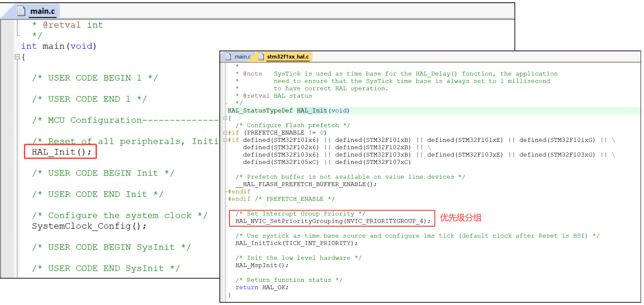Click the Use systick as time base comment
The height and width of the screenshot is (305, 644).
point(417,236)
